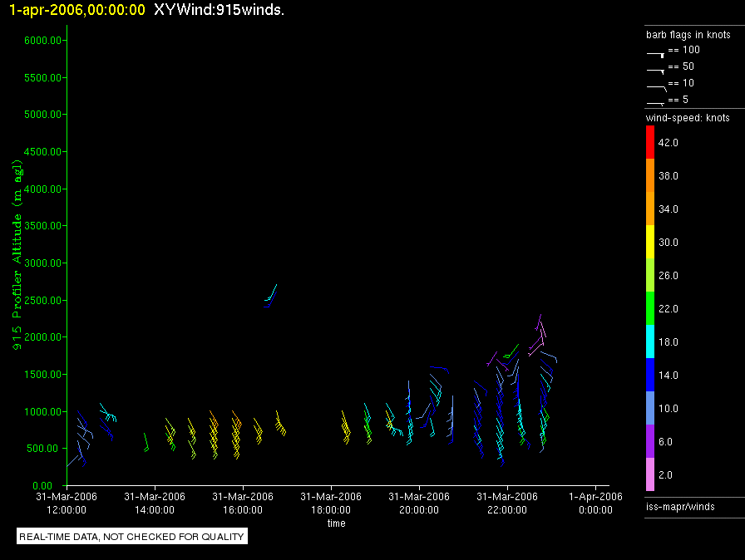Select the yellow-green 26.0 knots color band
The height and width of the screenshot is (560, 745).
coord(650,275)
